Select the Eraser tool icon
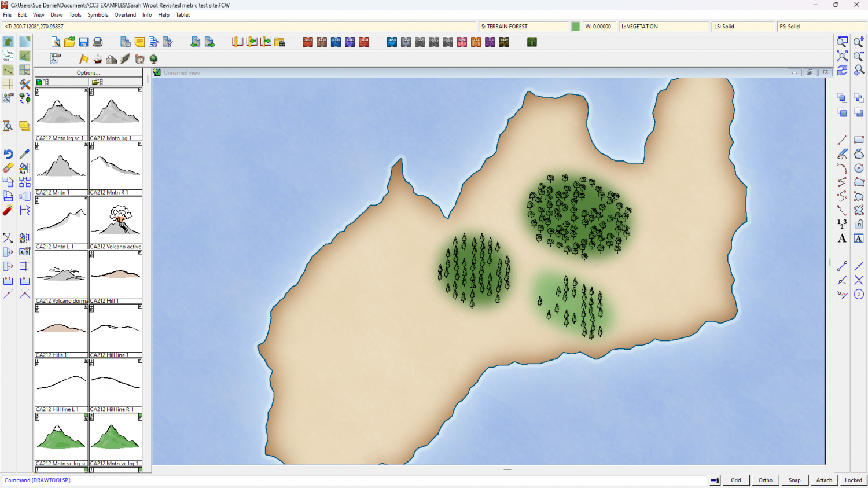Viewport: 868px width, 488px height. click(x=8, y=168)
